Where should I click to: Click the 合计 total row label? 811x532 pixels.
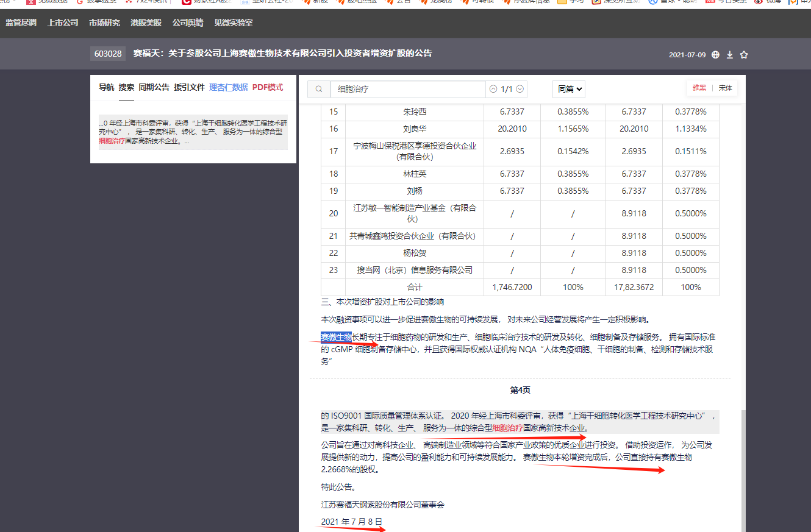pyautogui.click(x=415, y=287)
